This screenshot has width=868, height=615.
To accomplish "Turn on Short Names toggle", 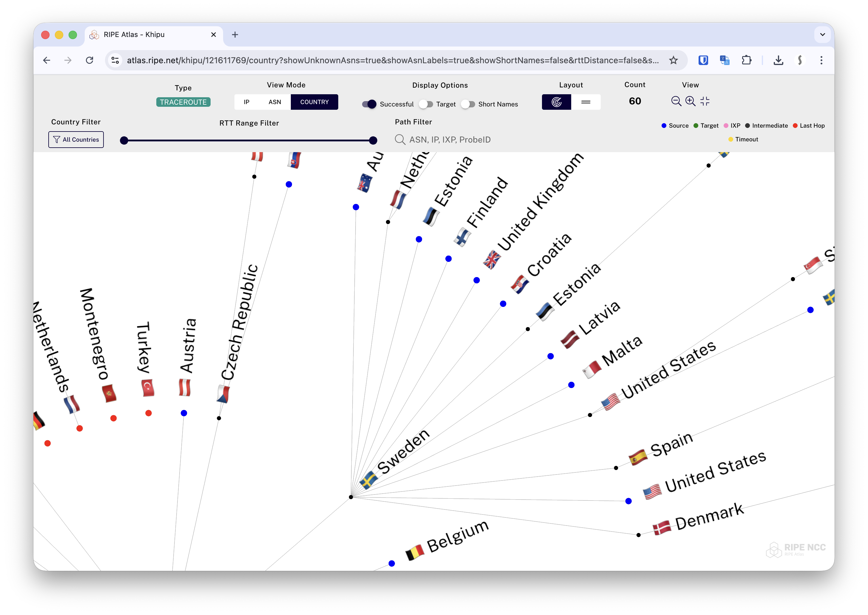I will tap(468, 104).
